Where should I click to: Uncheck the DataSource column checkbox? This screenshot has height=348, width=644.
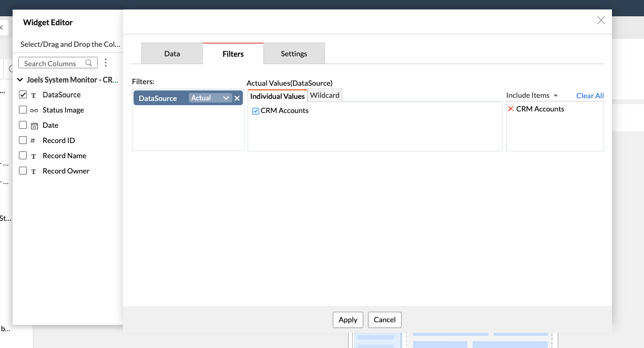(x=23, y=95)
